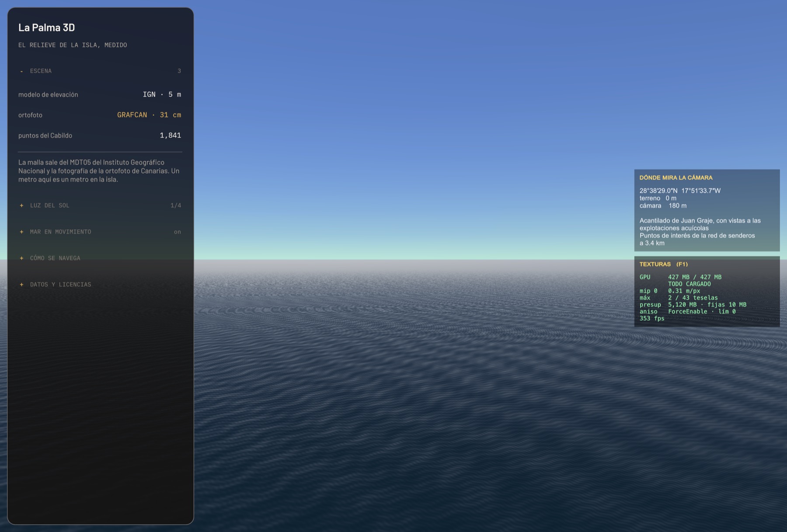Expand the DATOS Y LICENCIAS section

(x=100, y=285)
